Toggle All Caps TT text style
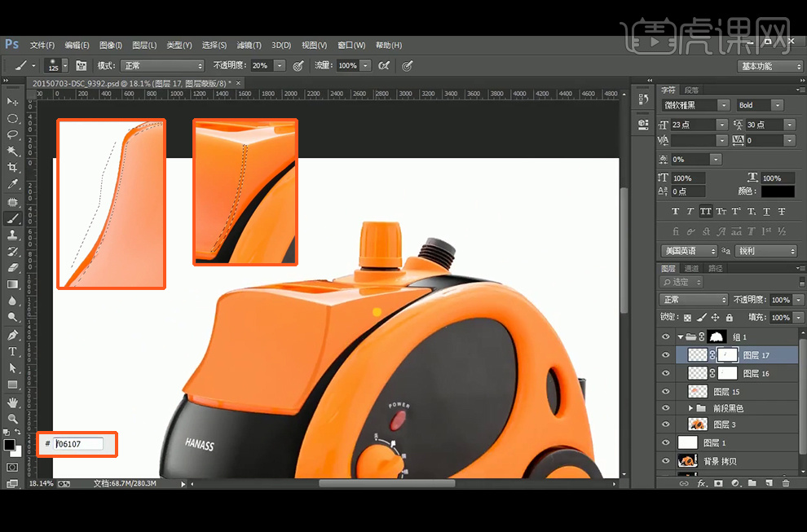The image size is (807, 532). pyautogui.click(x=705, y=211)
